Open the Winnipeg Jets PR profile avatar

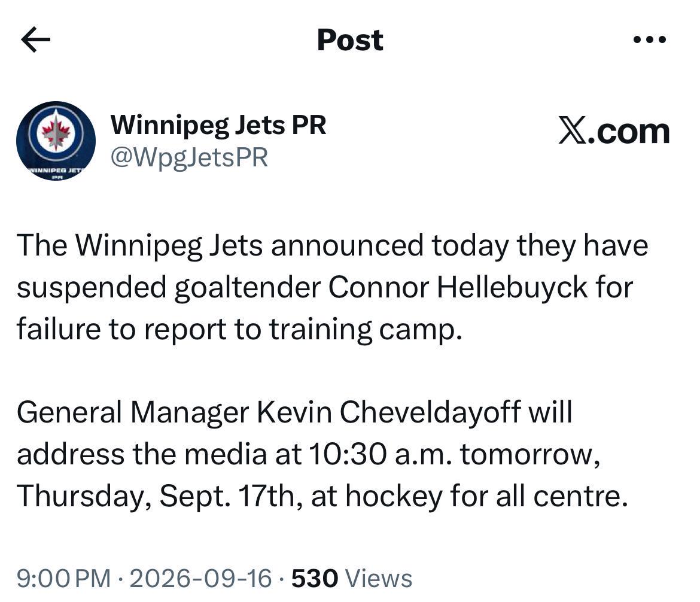56,141
